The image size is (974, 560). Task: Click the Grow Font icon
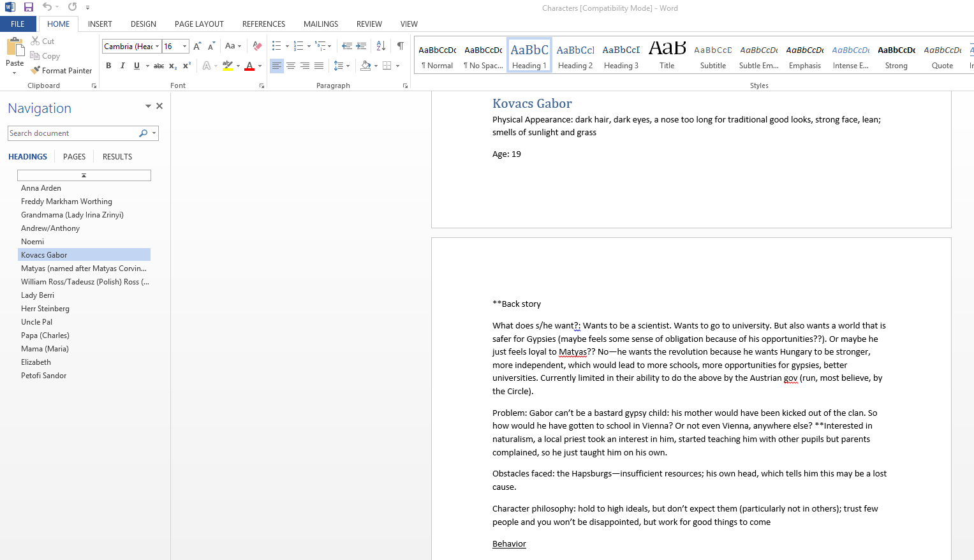[197, 46]
